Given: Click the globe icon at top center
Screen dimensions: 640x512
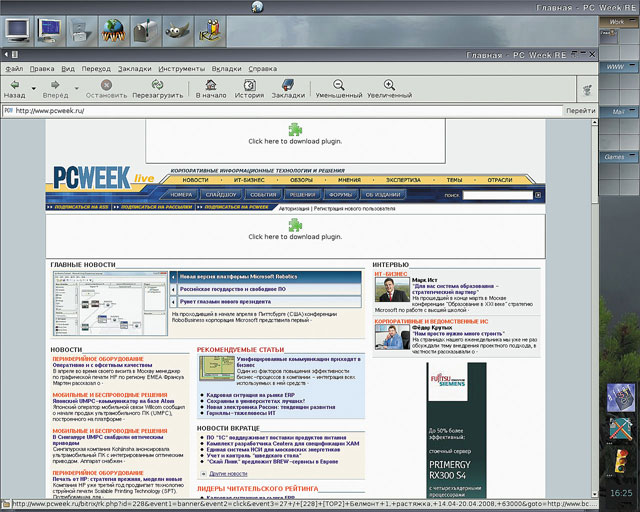Looking at the screenshot, I should pos(257,7).
